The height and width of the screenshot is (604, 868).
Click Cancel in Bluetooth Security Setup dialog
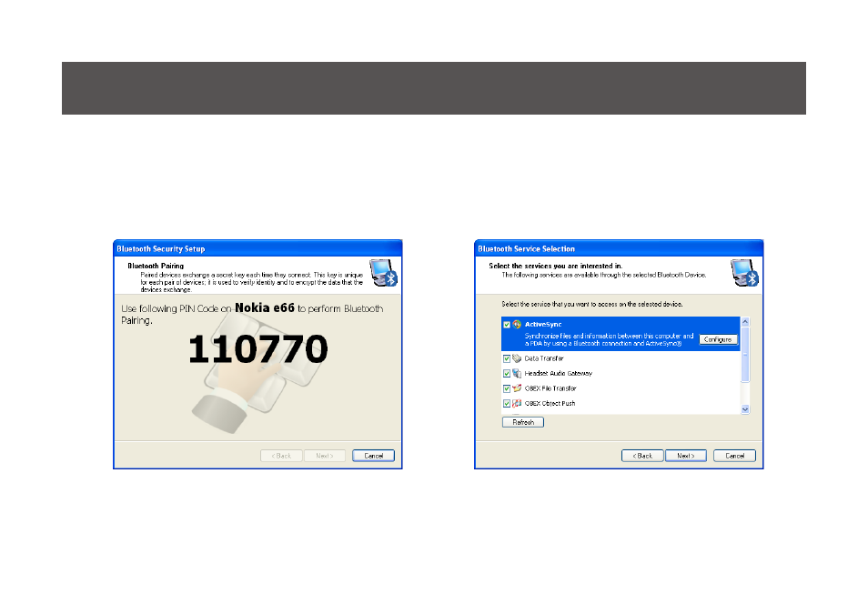coord(374,456)
